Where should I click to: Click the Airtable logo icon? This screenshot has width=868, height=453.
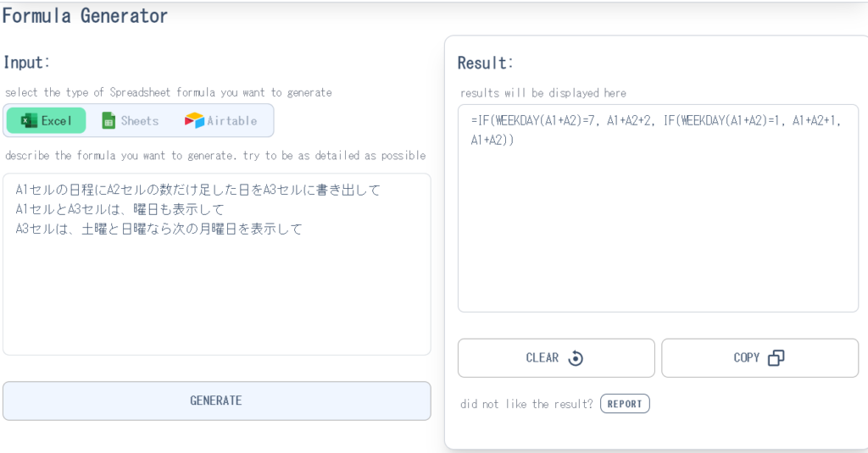pos(194,121)
